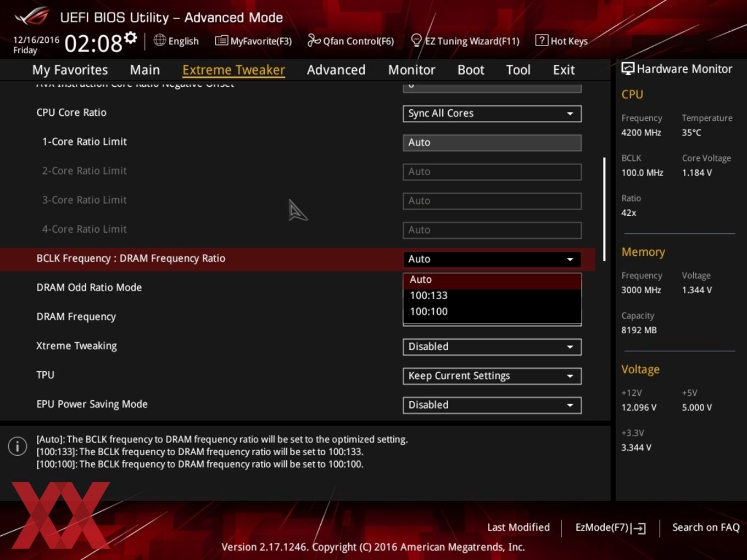The width and height of the screenshot is (747, 560).
Task: Switch to the Boot tab
Action: [471, 70]
